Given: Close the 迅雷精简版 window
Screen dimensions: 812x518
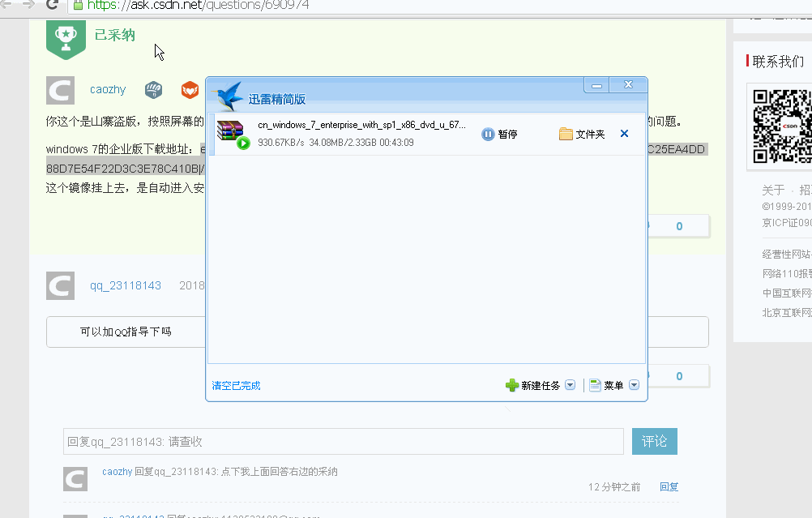Looking at the screenshot, I should (628, 85).
